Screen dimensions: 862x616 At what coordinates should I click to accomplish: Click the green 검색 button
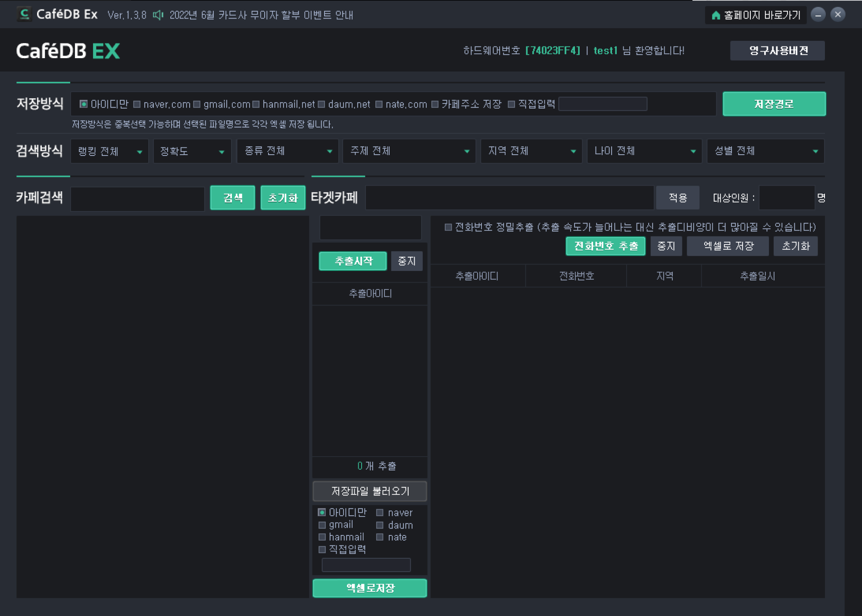(233, 198)
